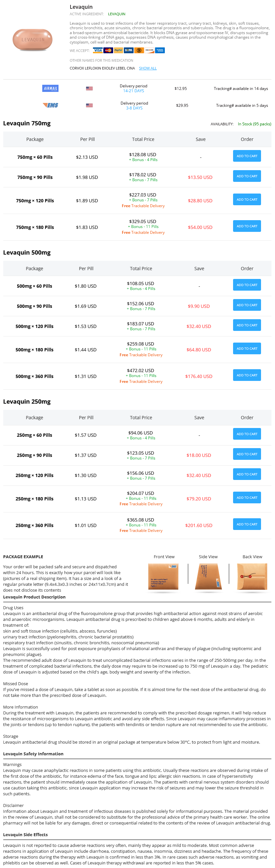Viewport: 275px width, 868px height.
Task: Add 750mg × 60 Pills to cart
Action: pos(247,156)
